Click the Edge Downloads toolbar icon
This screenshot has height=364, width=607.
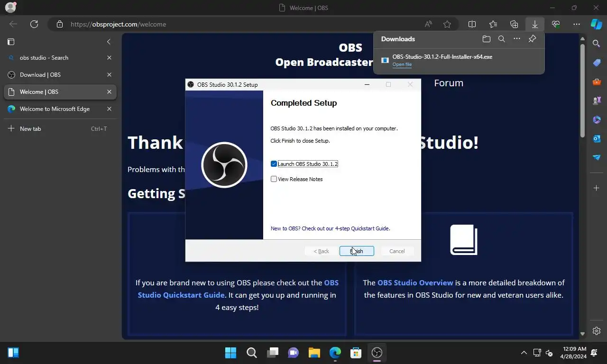[x=535, y=24]
